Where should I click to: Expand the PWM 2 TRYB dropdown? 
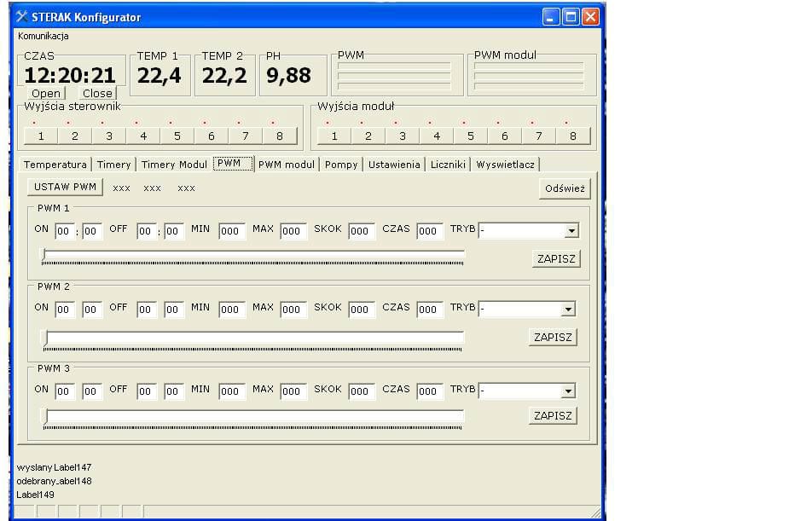click(x=568, y=310)
